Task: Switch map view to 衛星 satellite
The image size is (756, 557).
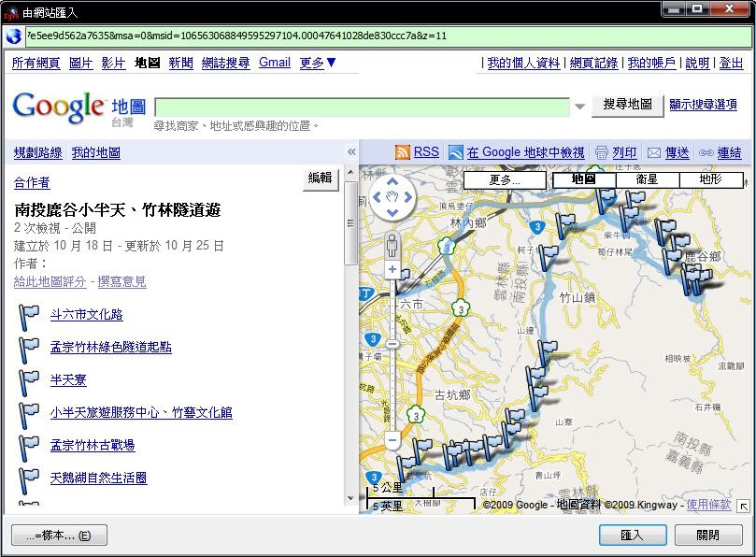Action: click(x=647, y=179)
